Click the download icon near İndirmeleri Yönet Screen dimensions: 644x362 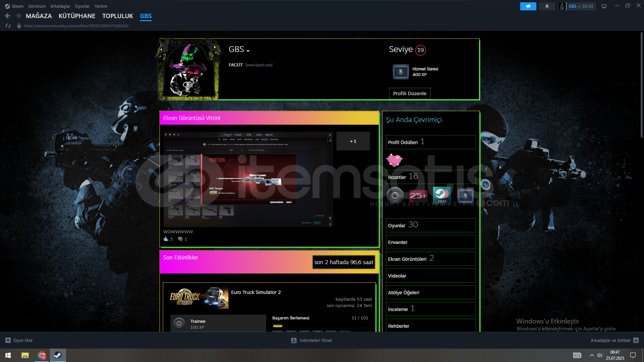[294, 340]
